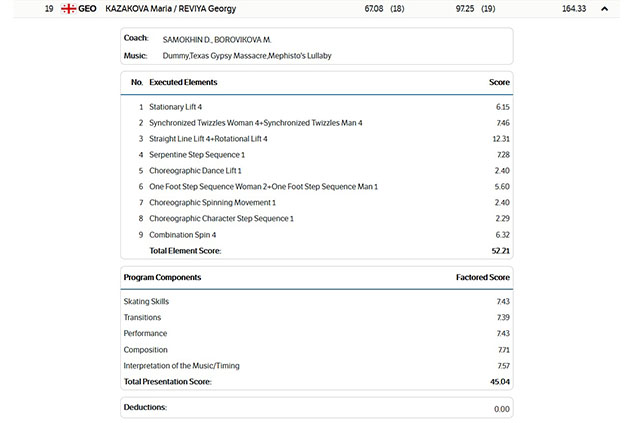This screenshot has width=640, height=423.
Task: Select the Synchronized Twizzles element row
Action: (x=255, y=122)
